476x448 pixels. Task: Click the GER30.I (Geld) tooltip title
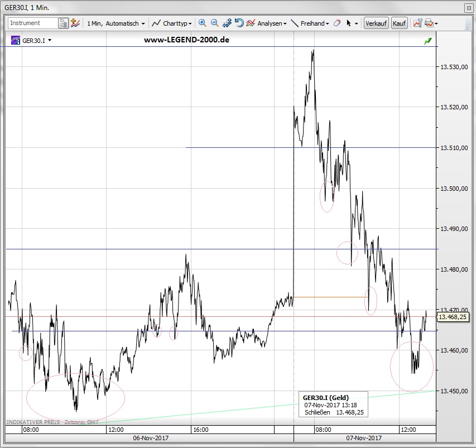pyautogui.click(x=326, y=398)
